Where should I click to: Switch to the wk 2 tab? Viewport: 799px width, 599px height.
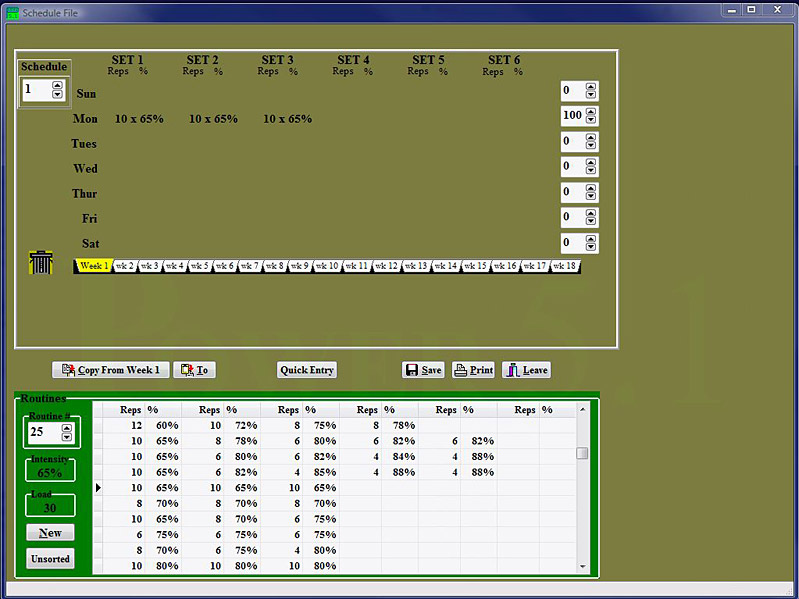124,267
